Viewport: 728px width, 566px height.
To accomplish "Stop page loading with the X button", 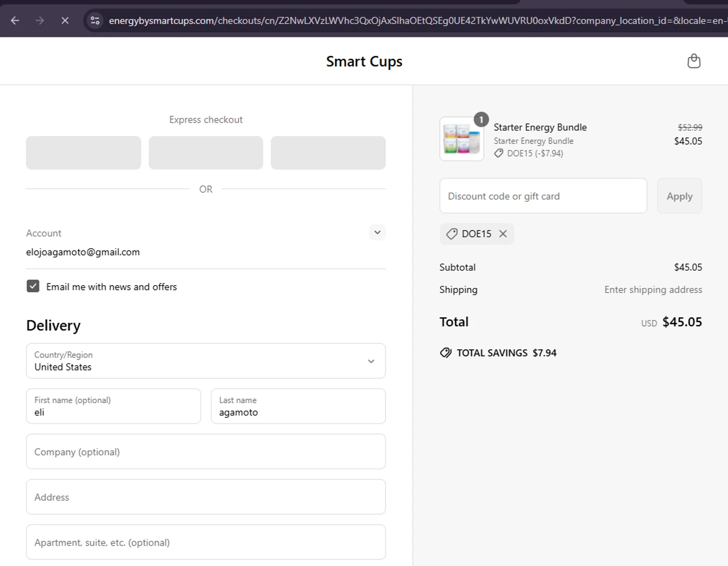I will click(65, 20).
